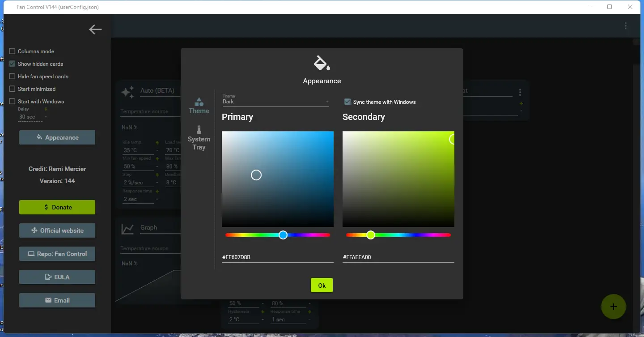Increase Hysteresis with its plus
Viewport: 644px width, 337px height.
[263, 312]
